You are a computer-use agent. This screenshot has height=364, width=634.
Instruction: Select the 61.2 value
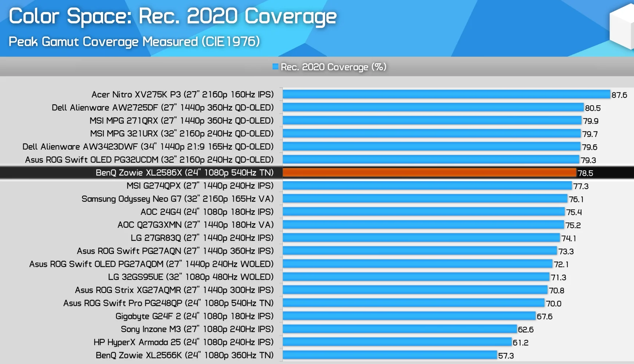[x=520, y=343]
